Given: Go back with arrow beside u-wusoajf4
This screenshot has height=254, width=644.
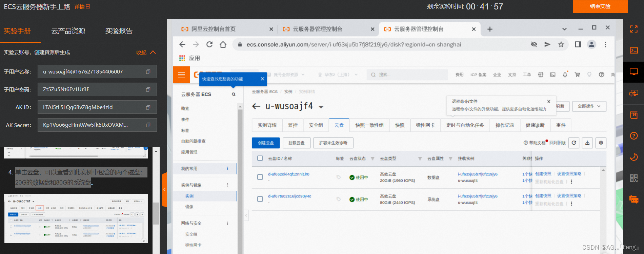Looking at the screenshot, I should click(256, 106).
